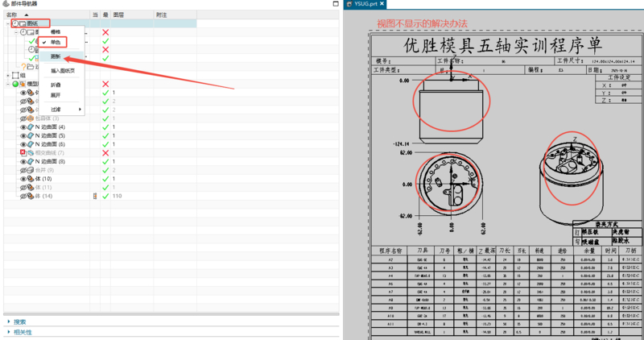Click the 相交曲线 (7) curve feature icon
Viewport: 644px width, 340px height.
31,153
